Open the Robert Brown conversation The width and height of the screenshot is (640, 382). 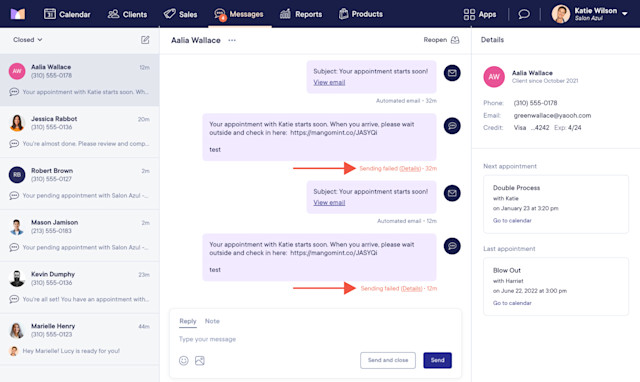pyautogui.click(x=80, y=184)
